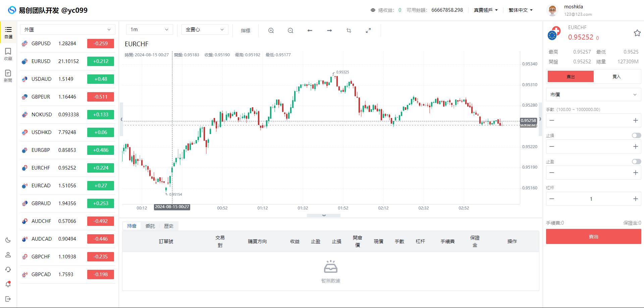Click the zoom out chart icon
644x308 pixels.
(x=290, y=30)
